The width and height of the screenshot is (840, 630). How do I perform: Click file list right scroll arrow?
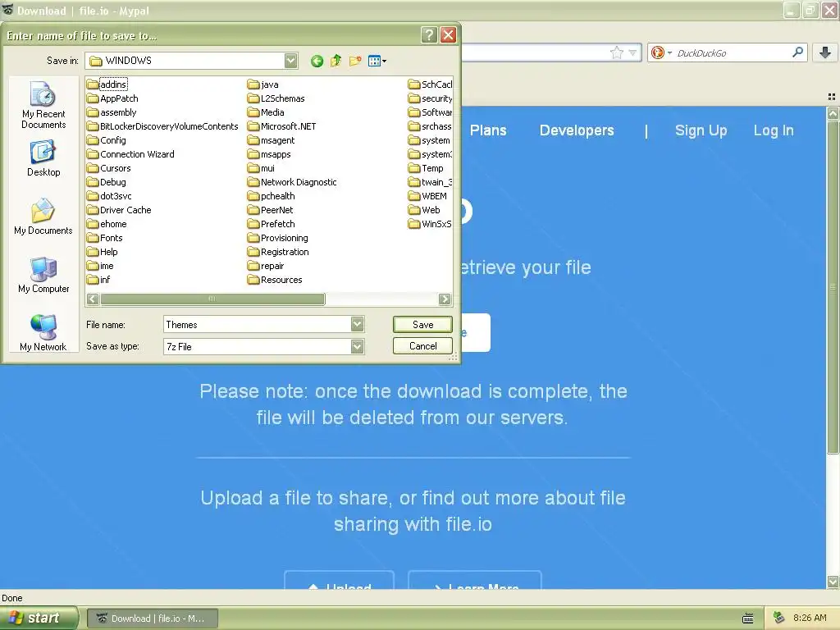(x=445, y=299)
